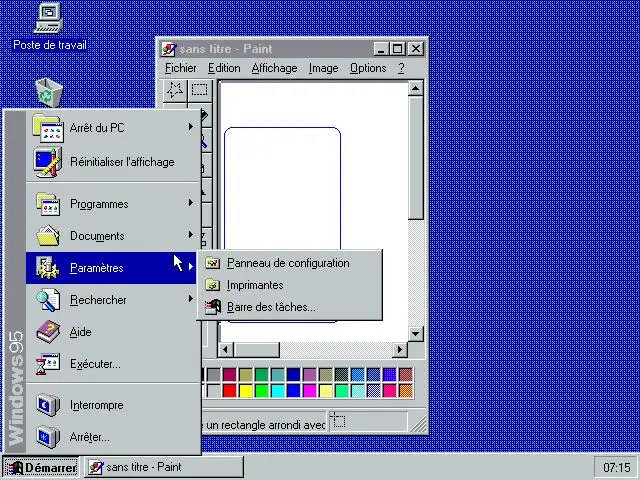Open the Image menu in Paint
The height and width of the screenshot is (480, 640).
click(x=323, y=68)
